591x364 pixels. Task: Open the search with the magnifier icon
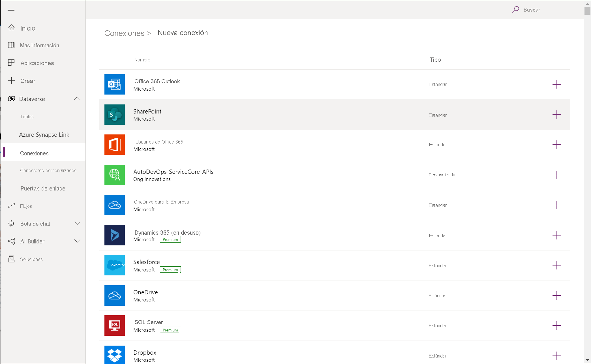(516, 9)
